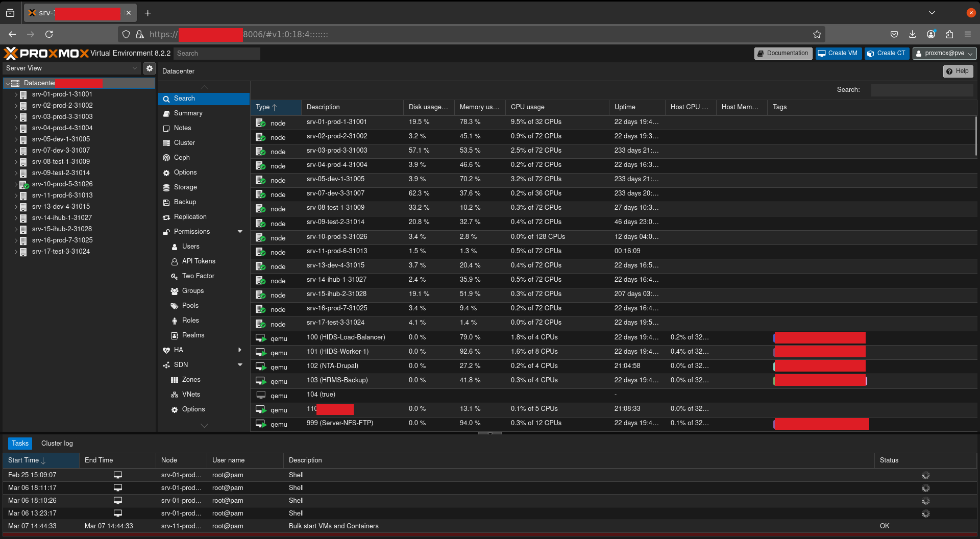Viewport: 980px width, 539px height.
Task: Expand srv-17-test-3-31024 tree node
Action: pyautogui.click(x=16, y=252)
